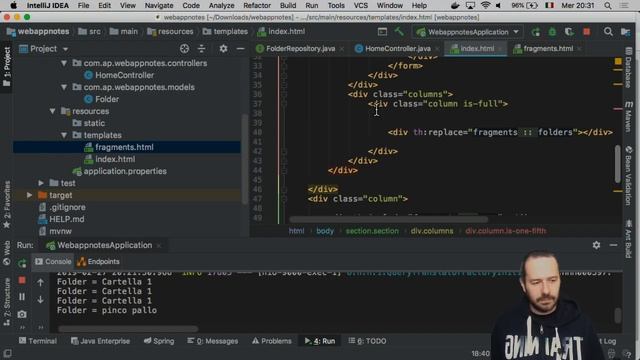Locate current file with crosshair icon
The width and height of the screenshot is (640, 360).
(184, 49)
